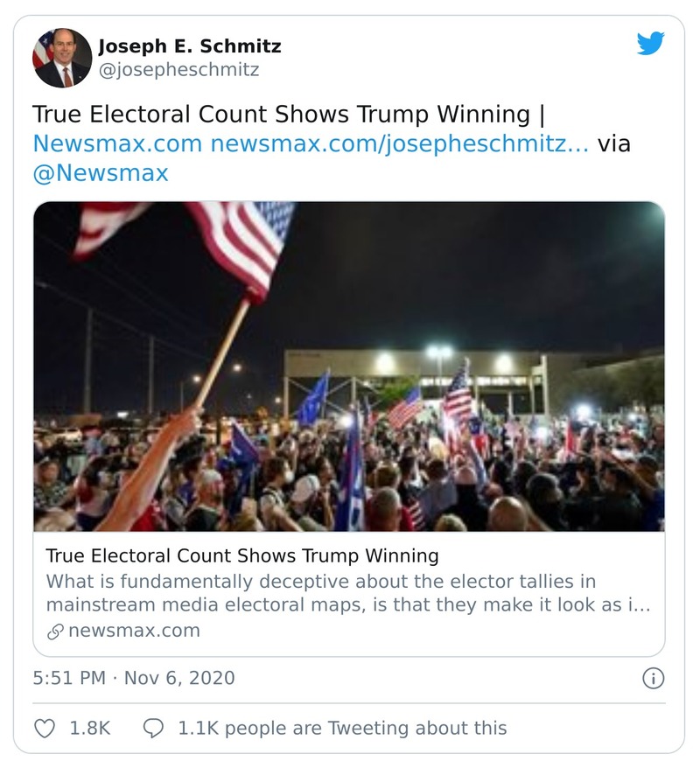This screenshot has height=768, width=700.
Task: Click the heart icon to like
Action: [44, 726]
